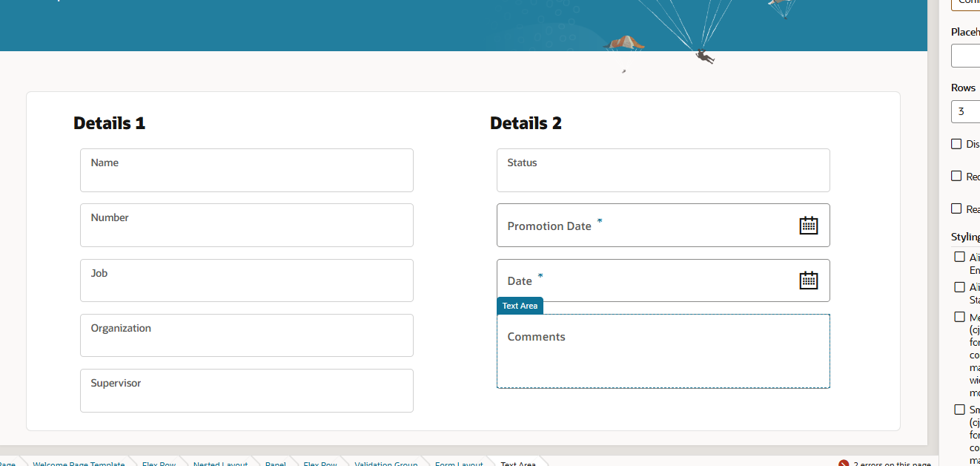Click the Supervisor form field
The image size is (980, 466).
(246, 390)
